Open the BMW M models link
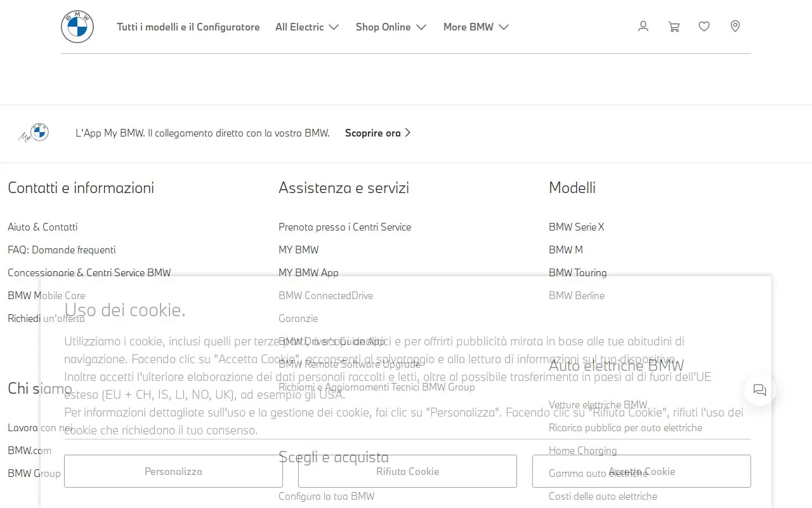Screen dimensions: 812x508 [x=566, y=250]
